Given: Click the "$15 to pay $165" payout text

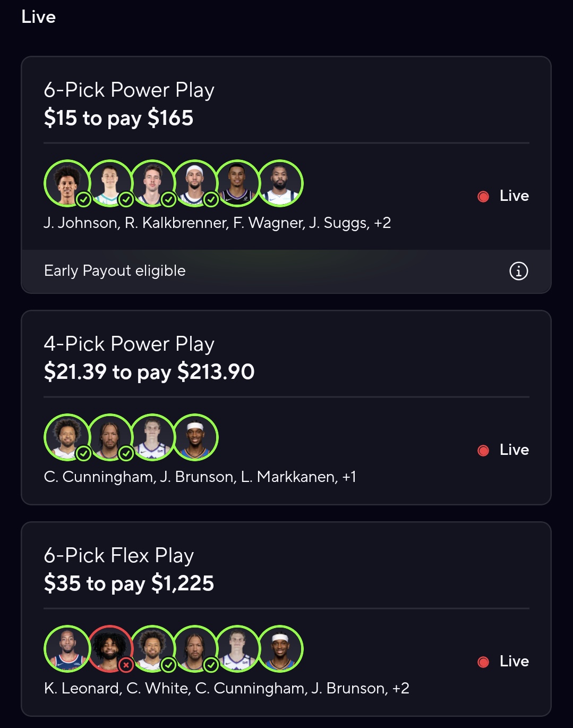Looking at the screenshot, I should pos(118,118).
